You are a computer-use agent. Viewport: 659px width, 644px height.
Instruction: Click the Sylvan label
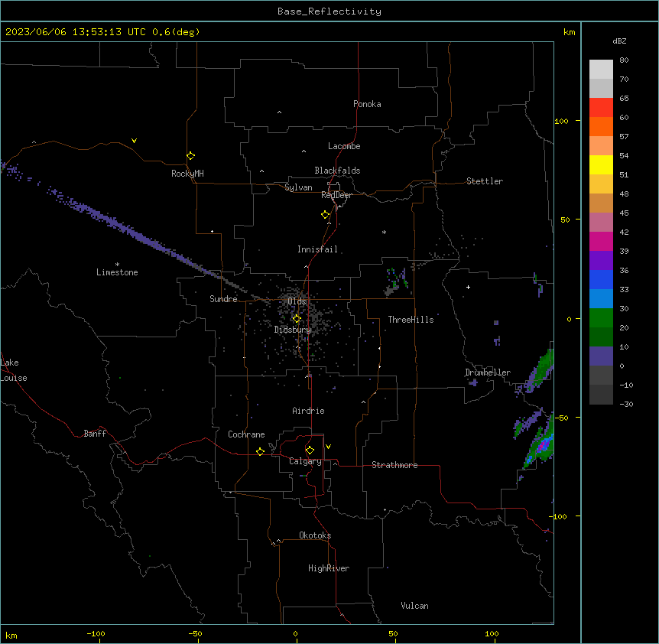click(x=298, y=187)
